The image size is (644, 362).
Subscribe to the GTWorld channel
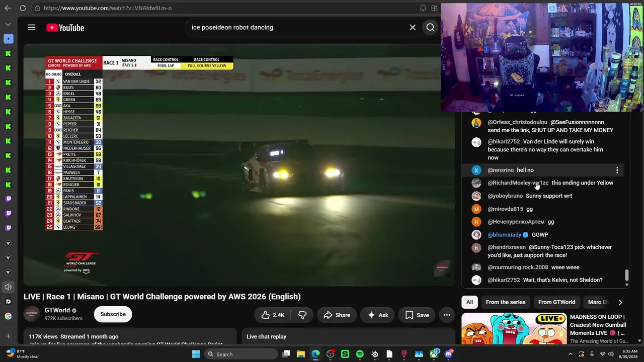(x=113, y=314)
